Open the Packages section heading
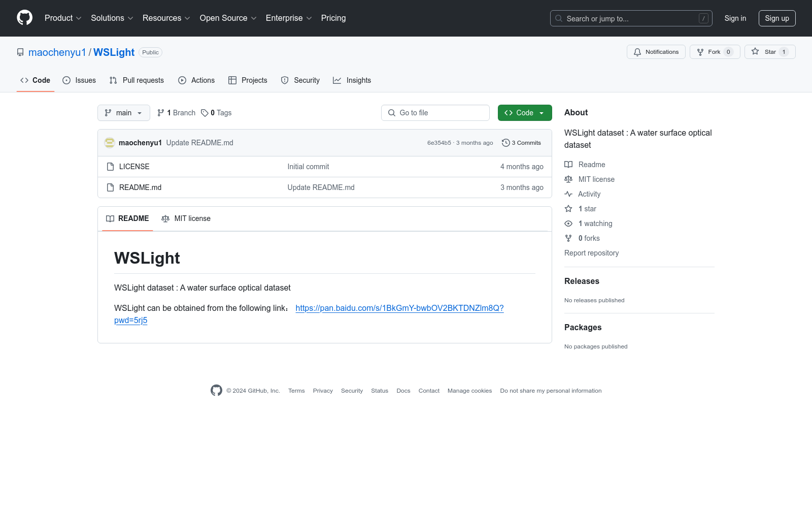The width and height of the screenshot is (812, 508). (583, 327)
